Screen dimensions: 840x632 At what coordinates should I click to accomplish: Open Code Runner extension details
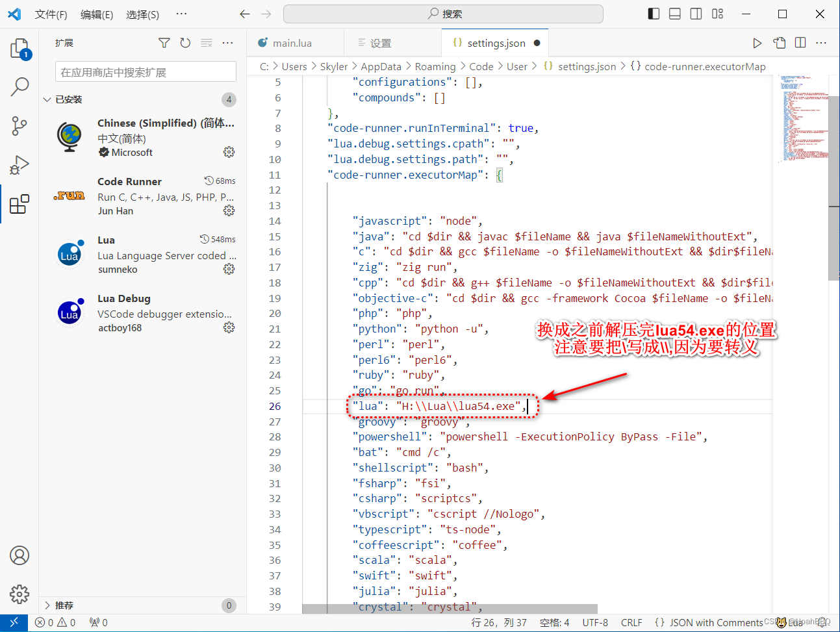coord(143,196)
